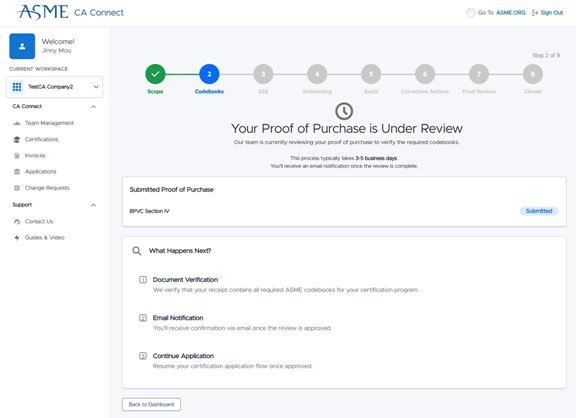Screen dimensions: 576x418
Task: Click the Guides & Video lightning icon
Action: coord(17,238)
